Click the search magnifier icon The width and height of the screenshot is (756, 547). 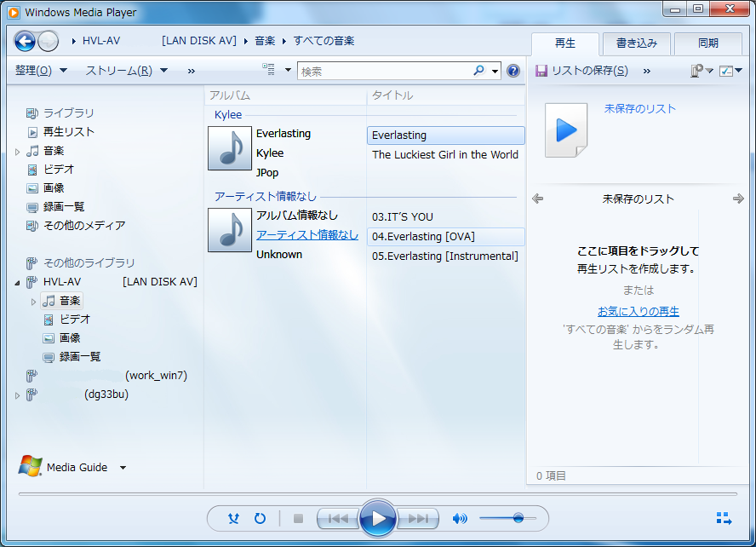478,71
